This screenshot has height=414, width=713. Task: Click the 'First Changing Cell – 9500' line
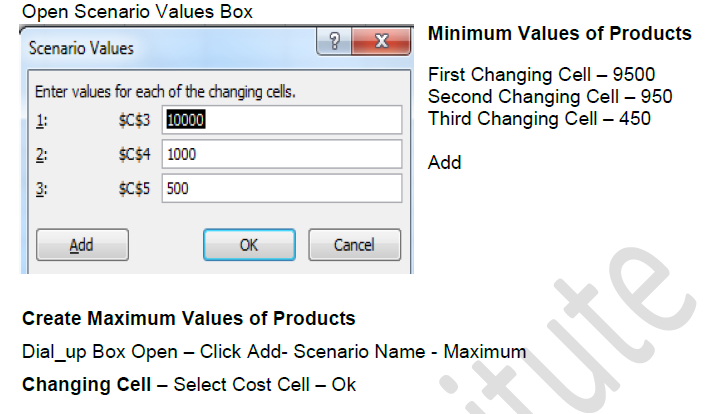pyautogui.click(x=543, y=75)
